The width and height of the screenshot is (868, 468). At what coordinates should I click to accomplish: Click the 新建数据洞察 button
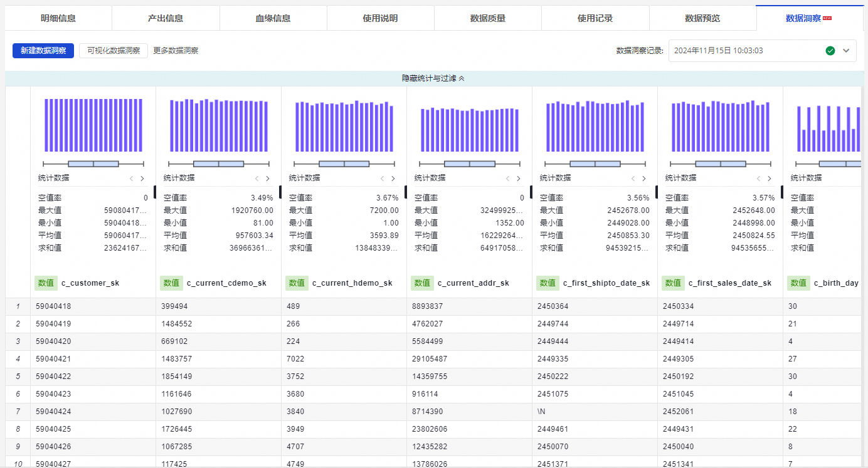coord(43,51)
